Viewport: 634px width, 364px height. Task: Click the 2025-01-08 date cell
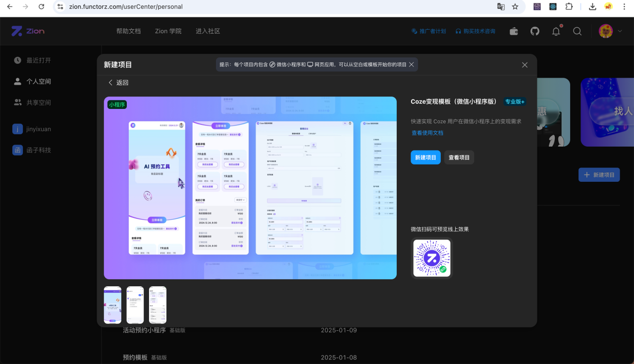[339, 358]
